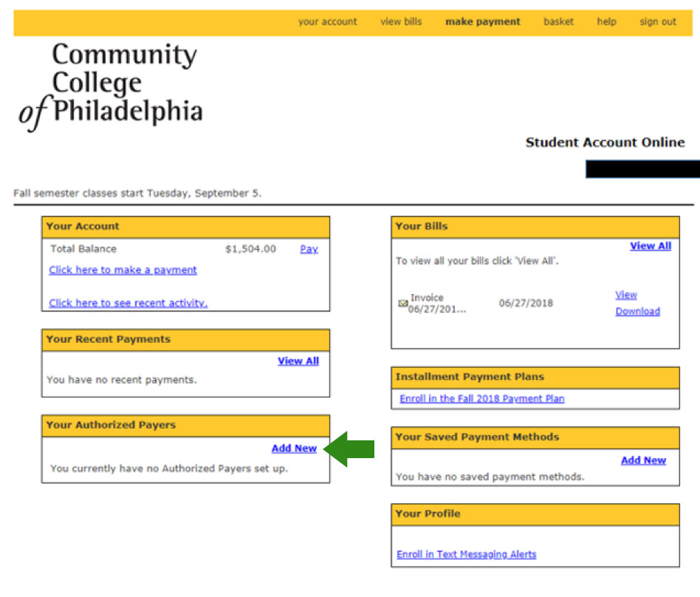The width and height of the screenshot is (700, 597).
Task: Go to 'view bills' in top navigation
Action: point(401,22)
